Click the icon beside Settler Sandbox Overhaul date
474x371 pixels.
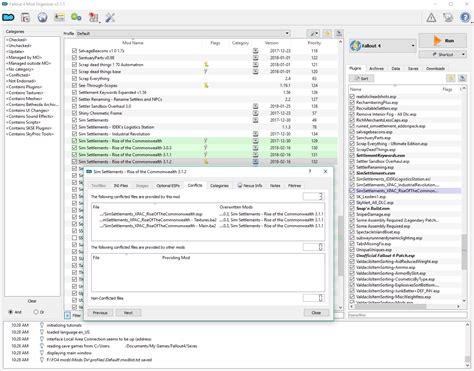(255, 106)
